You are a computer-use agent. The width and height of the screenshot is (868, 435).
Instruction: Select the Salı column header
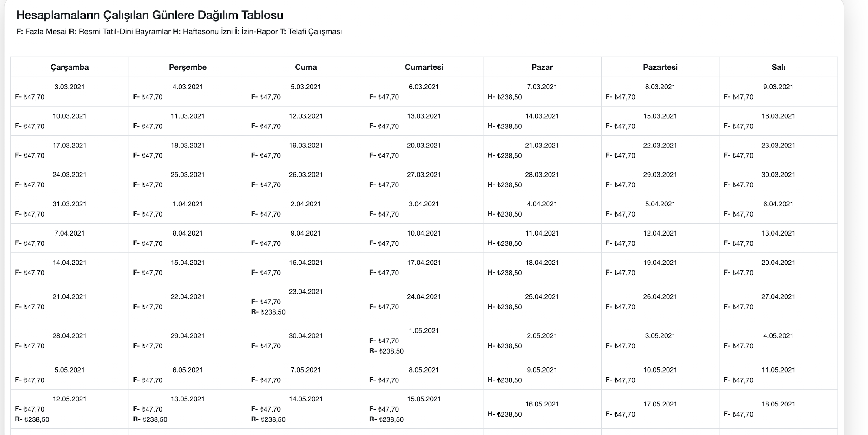(x=778, y=67)
